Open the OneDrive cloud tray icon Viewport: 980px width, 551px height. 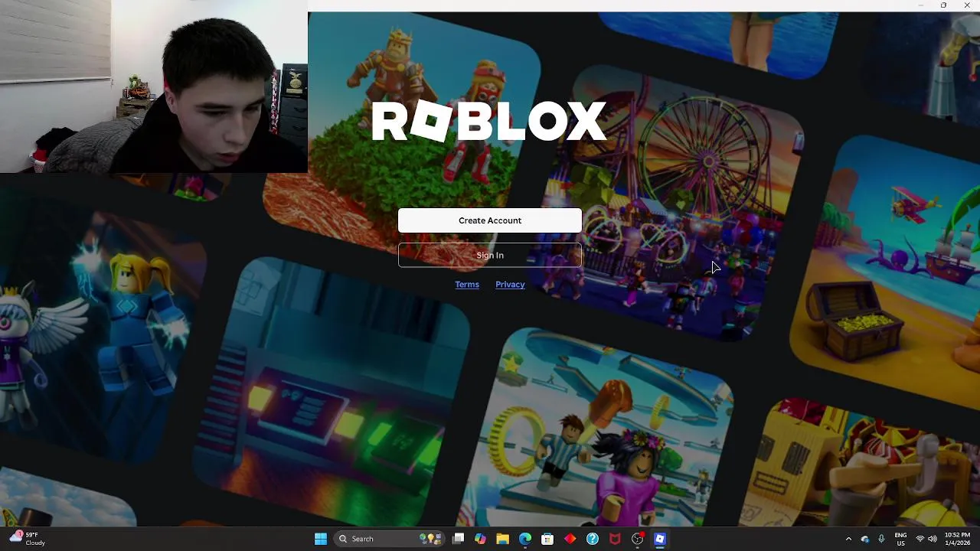click(x=865, y=539)
